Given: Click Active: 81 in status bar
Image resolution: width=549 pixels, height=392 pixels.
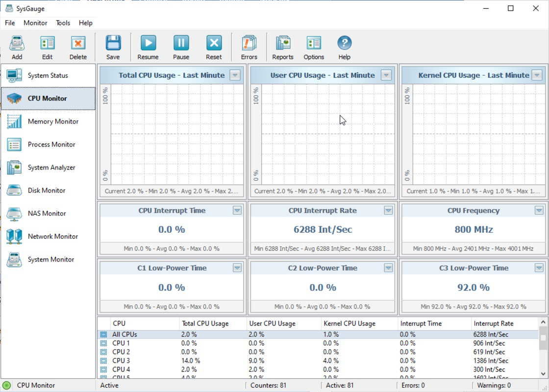Looking at the screenshot, I should point(341,385).
